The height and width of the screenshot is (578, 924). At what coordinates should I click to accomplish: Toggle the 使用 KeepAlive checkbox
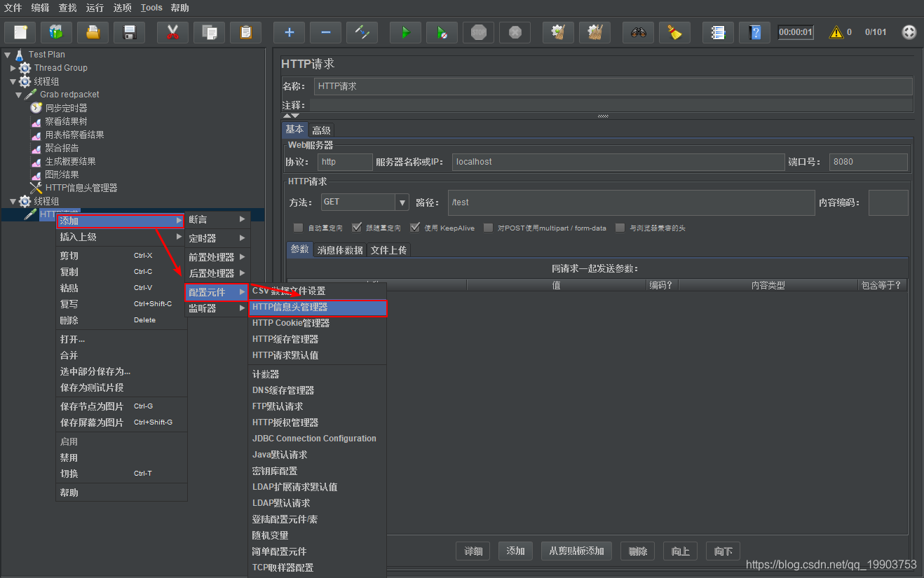click(415, 228)
